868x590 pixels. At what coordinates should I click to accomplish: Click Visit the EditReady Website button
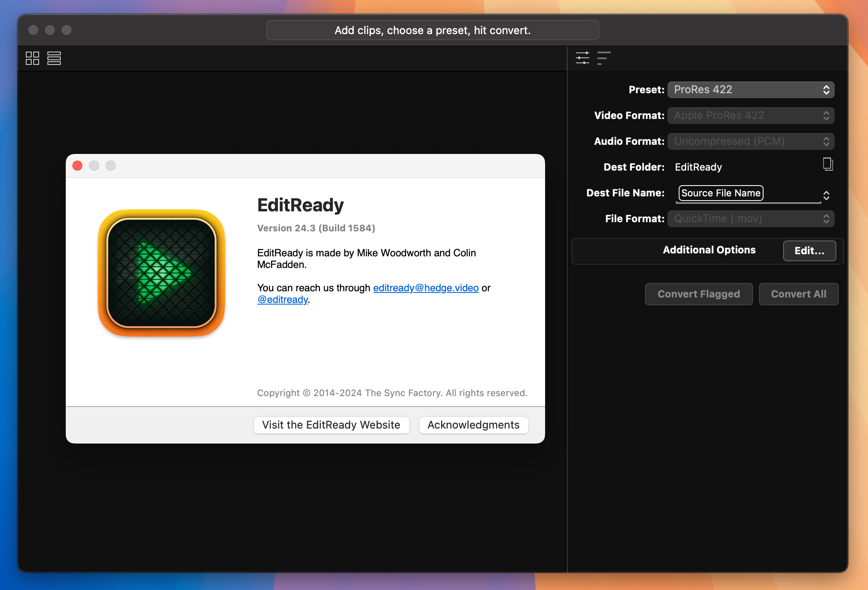(332, 425)
